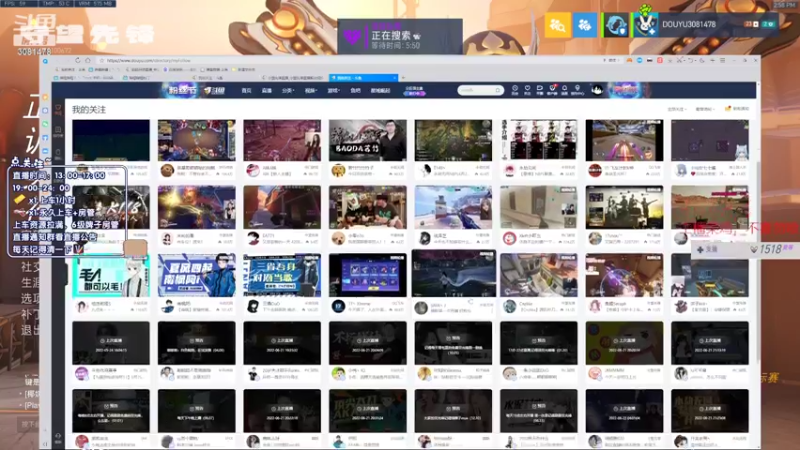The width and height of the screenshot is (800, 450).
Task: Open the 直播 live menu item
Action: click(x=267, y=90)
